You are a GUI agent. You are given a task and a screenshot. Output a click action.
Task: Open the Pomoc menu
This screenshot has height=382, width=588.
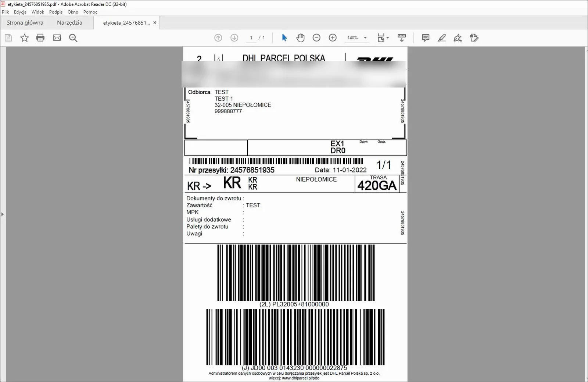pyautogui.click(x=90, y=12)
